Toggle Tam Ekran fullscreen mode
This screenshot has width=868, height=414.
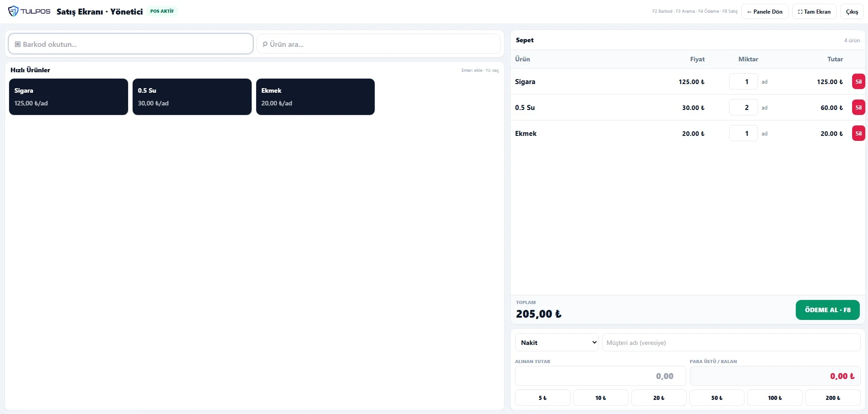814,12
